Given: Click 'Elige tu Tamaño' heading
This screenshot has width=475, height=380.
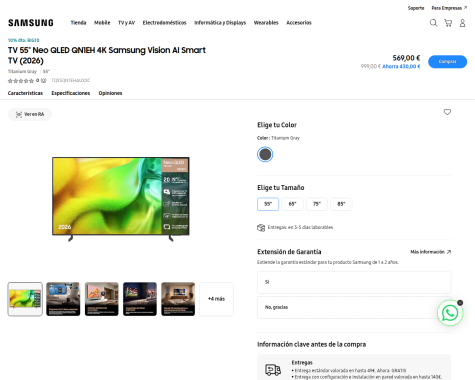Looking at the screenshot, I should tap(281, 188).
